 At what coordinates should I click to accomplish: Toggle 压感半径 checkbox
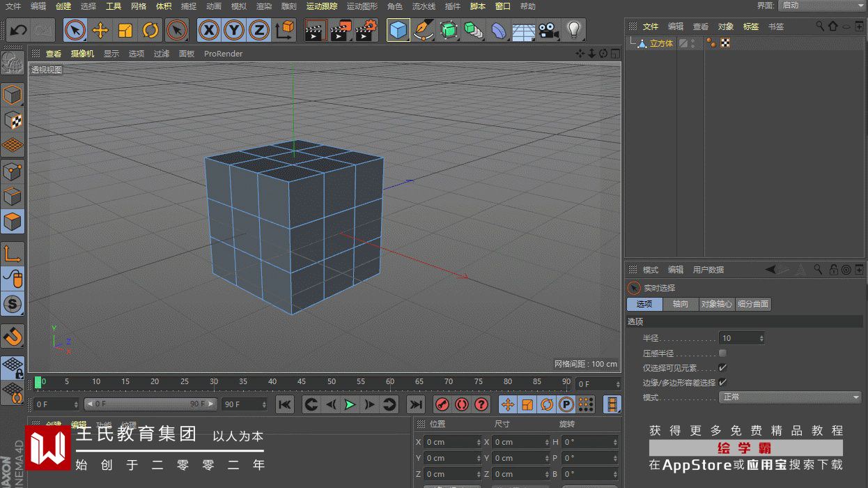[x=722, y=353]
